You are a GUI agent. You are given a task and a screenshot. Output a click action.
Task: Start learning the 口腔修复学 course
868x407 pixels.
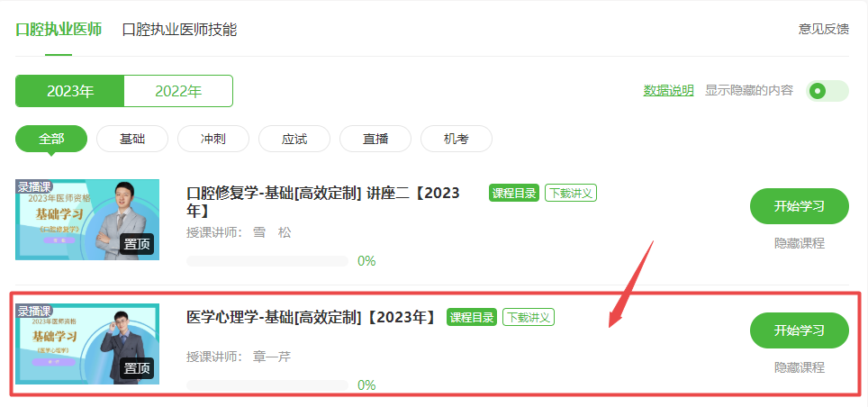tap(800, 206)
